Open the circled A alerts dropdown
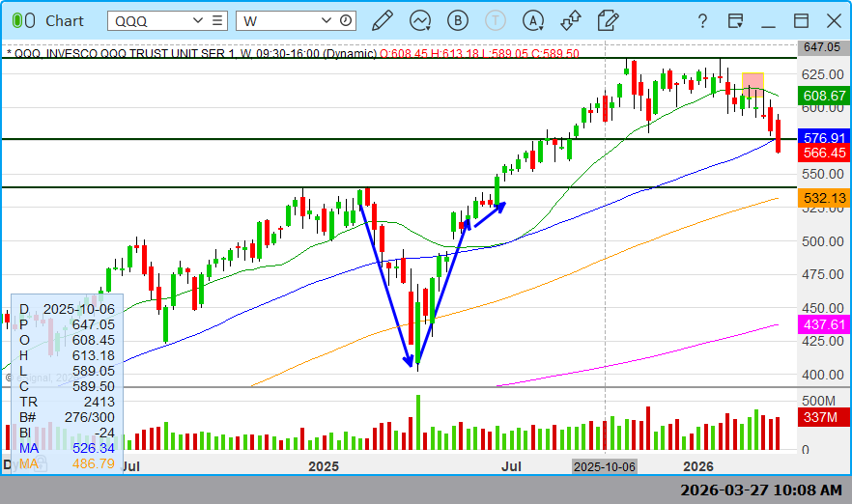The height and width of the screenshot is (504, 852). [x=533, y=20]
